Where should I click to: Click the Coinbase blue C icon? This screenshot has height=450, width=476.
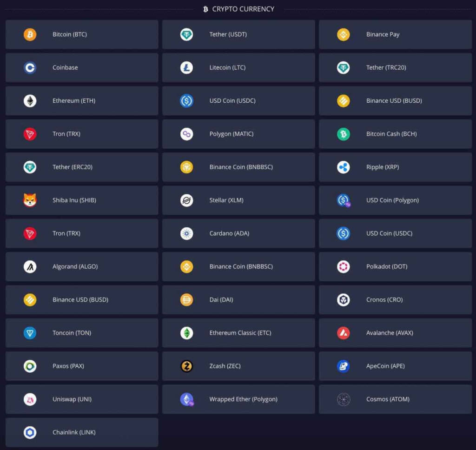(x=30, y=68)
